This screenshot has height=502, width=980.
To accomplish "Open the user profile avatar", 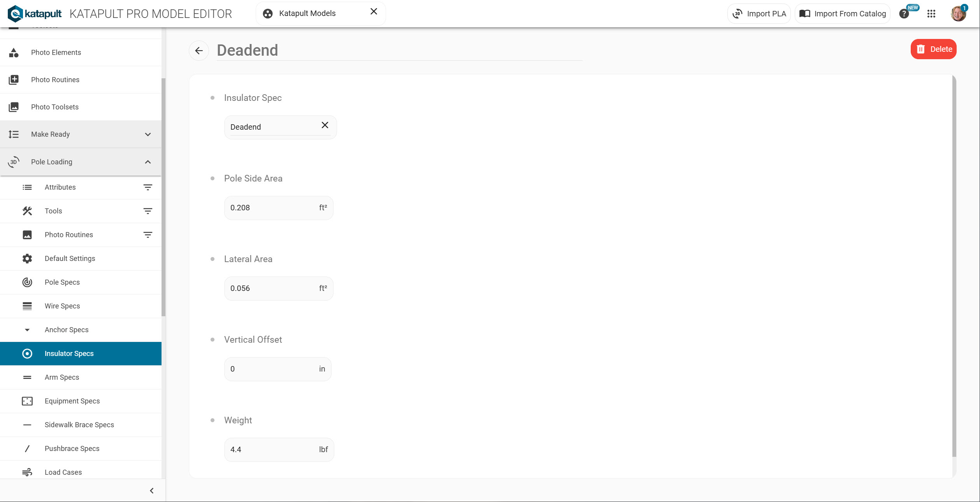I will click(958, 14).
